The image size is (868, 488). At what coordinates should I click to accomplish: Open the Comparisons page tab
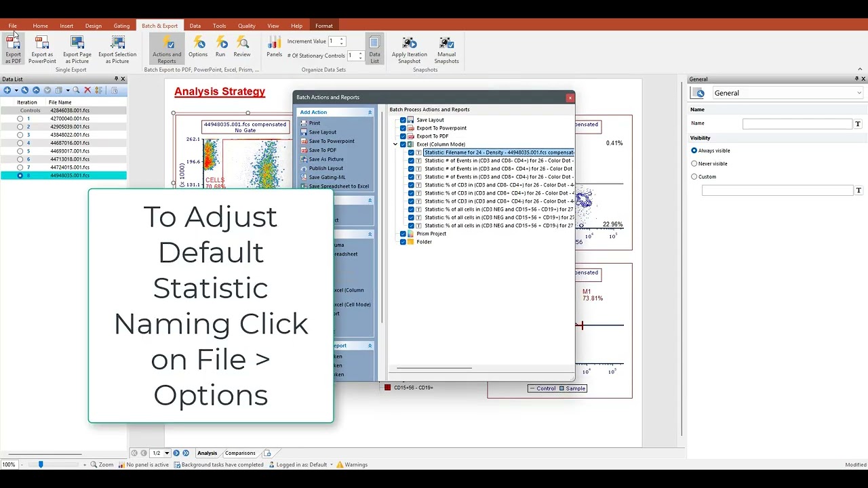coord(240,453)
